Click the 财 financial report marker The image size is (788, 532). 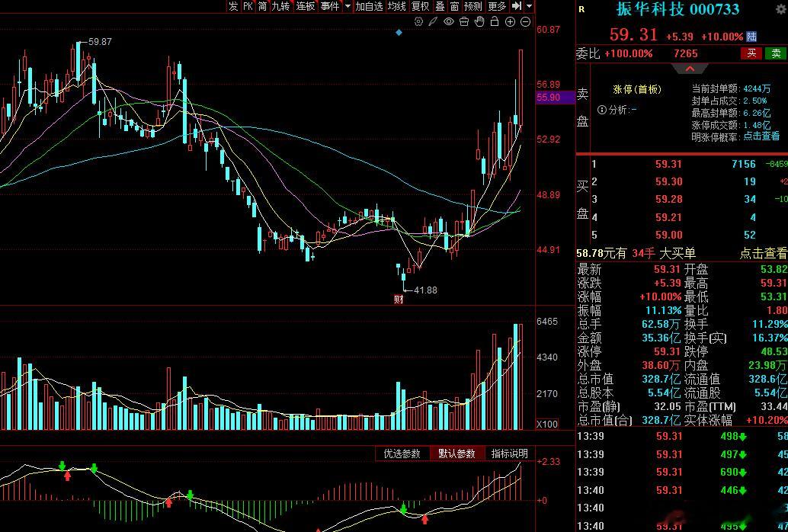(399, 300)
